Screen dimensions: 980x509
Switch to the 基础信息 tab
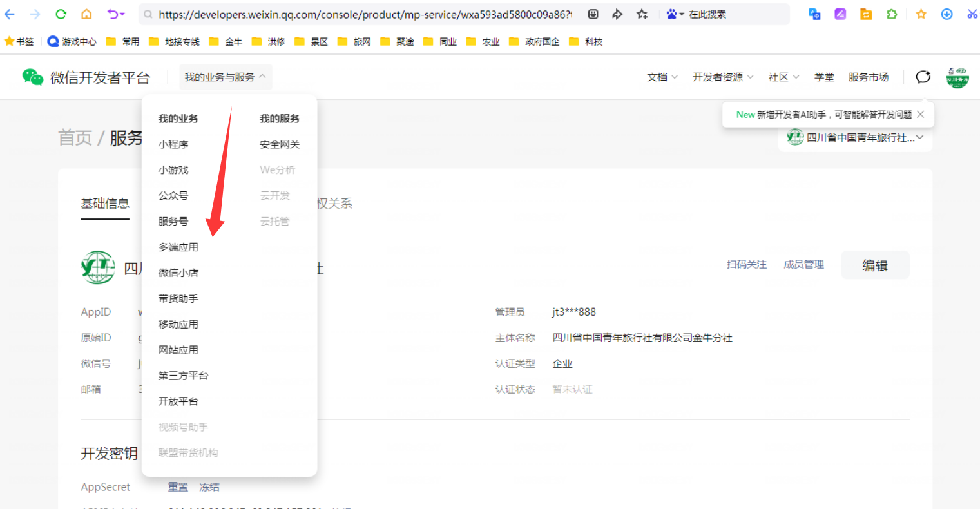click(105, 204)
